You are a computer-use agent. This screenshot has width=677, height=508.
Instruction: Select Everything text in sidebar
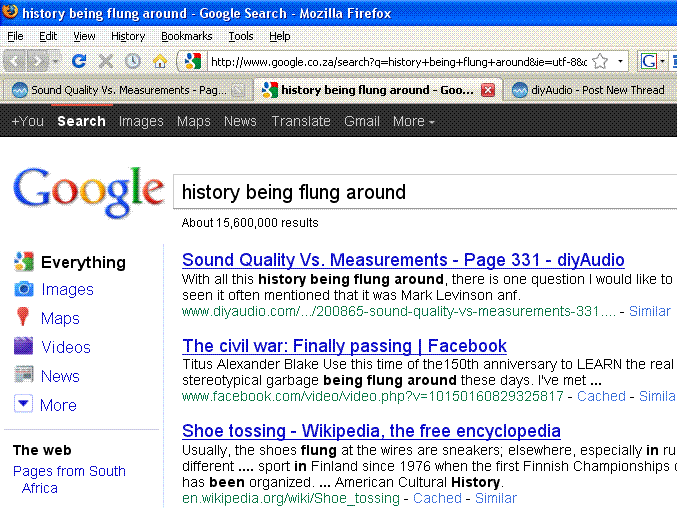coord(83,262)
